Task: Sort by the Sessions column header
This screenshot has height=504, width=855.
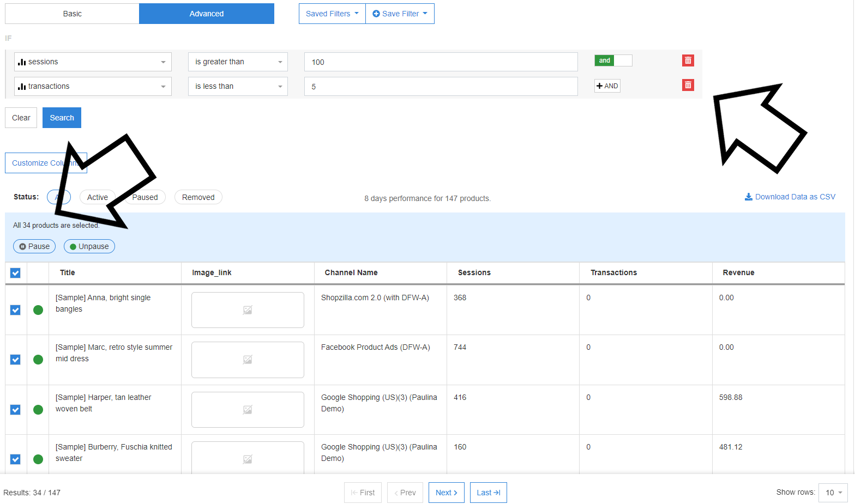Action: point(474,272)
